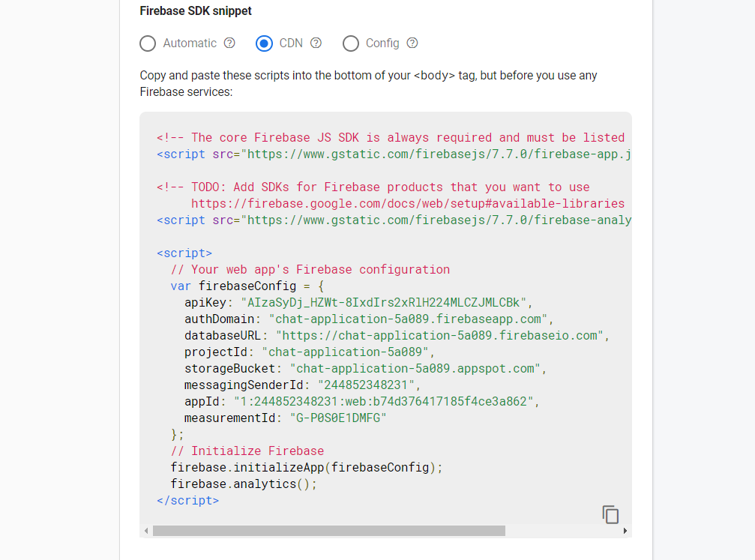Click the messagingSenderId number value
The image size is (755, 560).
tap(365, 385)
